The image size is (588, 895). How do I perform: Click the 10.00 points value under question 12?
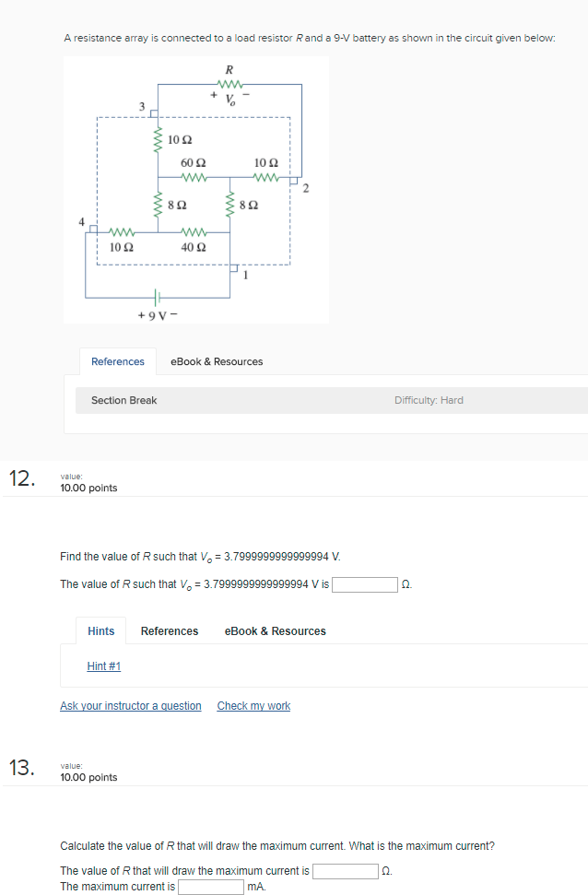88,488
